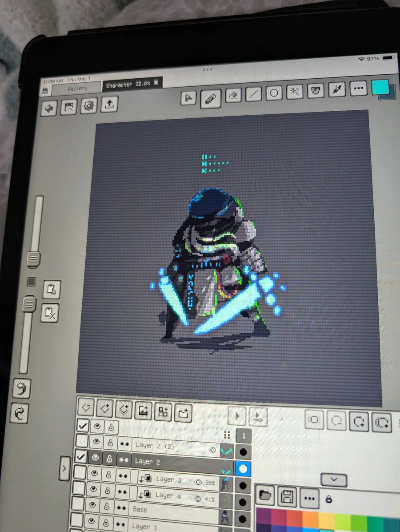The height and width of the screenshot is (532, 400).
Task: Select the Magic Wand tool
Action: pyautogui.click(x=295, y=91)
